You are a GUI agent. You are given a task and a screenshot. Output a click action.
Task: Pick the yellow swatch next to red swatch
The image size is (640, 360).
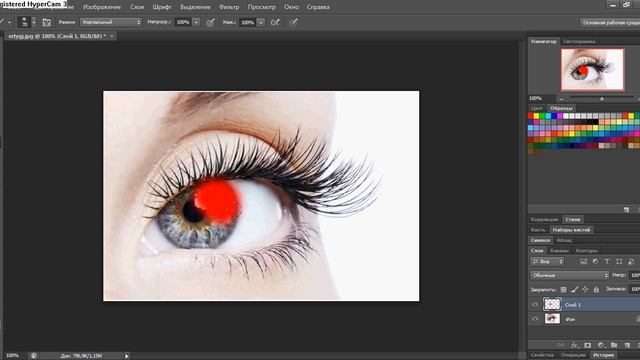[x=536, y=116]
